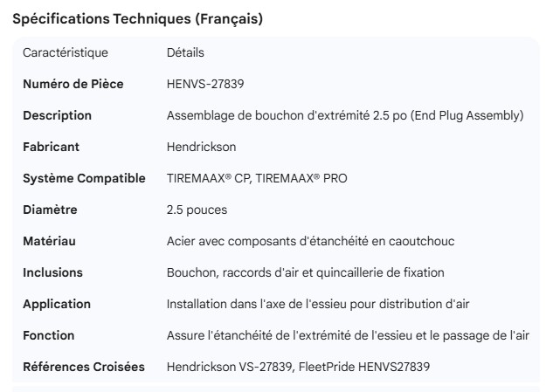Click the 'Spécifications Techniques (Français)' heading
546x392 pixels.
tap(137, 18)
